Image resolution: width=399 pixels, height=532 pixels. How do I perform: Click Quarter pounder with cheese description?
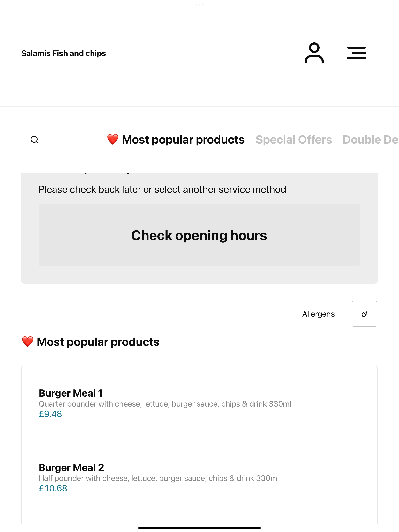165,404
